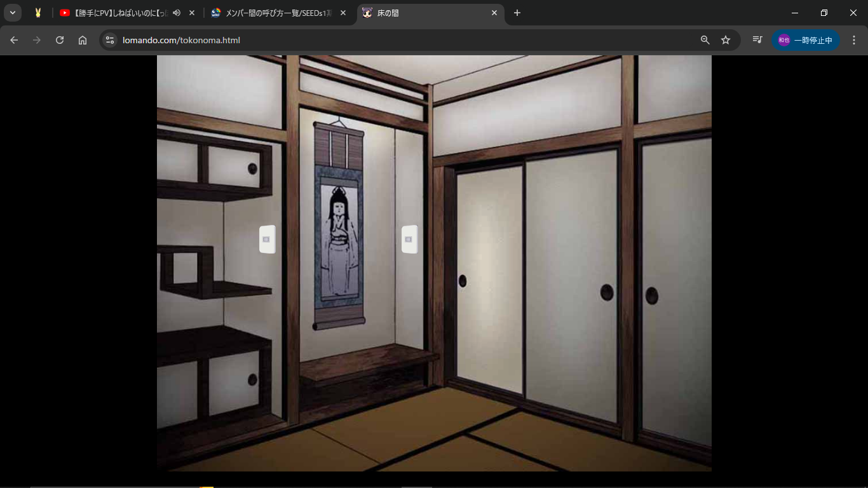The width and height of the screenshot is (868, 488).
Task: Bookmark this page with the star
Action: coord(726,40)
